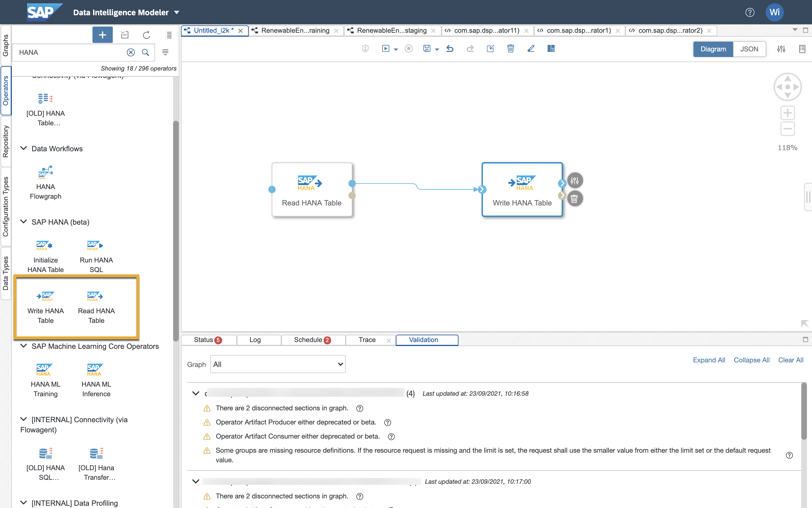812x508 pixels.
Task: Collapse first validation result group
Action: point(196,393)
